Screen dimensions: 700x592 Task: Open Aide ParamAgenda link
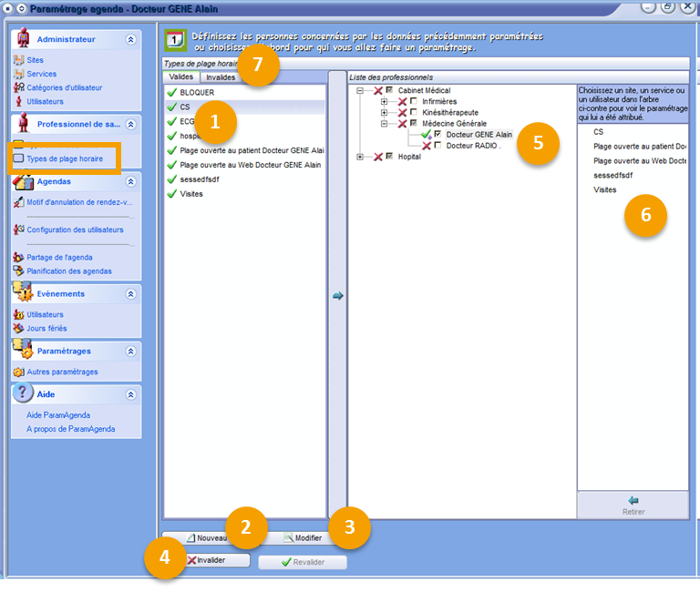(58, 415)
